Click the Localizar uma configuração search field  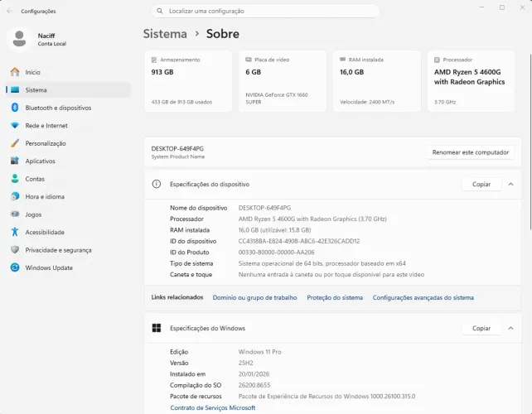click(265, 12)
